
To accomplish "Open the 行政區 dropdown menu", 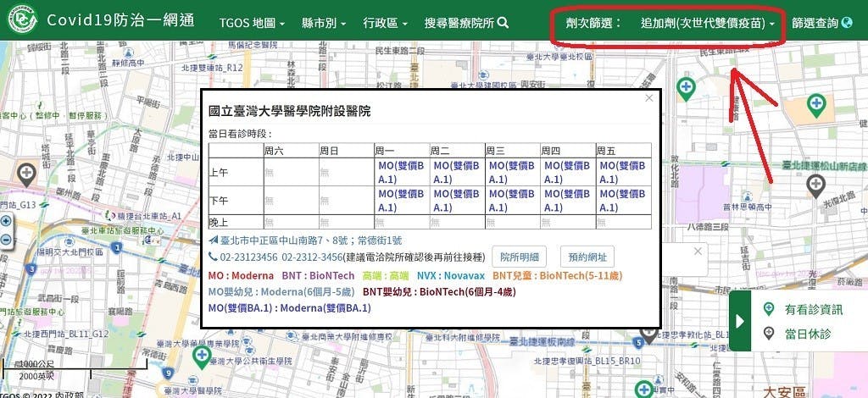I will point(386,23).
